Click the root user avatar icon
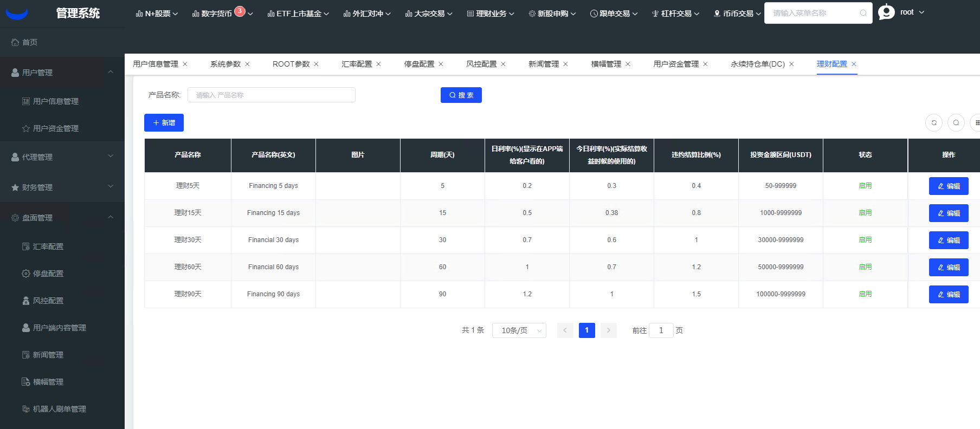This screenshot has height=429, width=980. coord(886,12)
